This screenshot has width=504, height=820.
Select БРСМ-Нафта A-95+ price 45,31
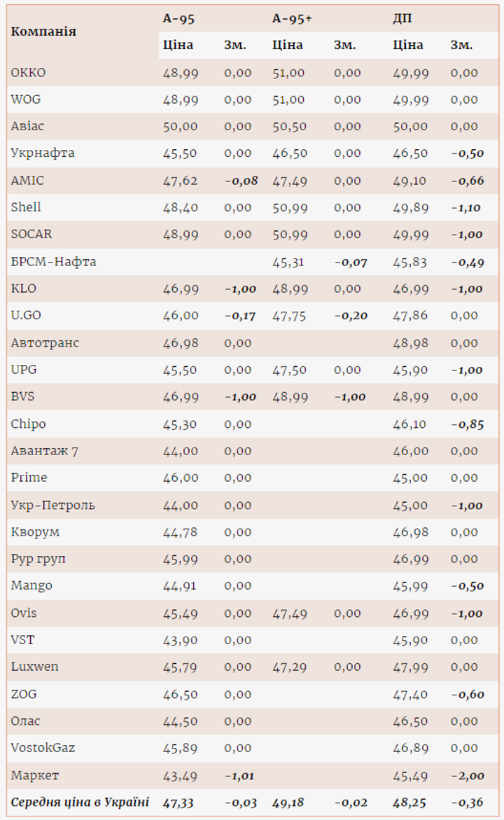pos(288,262)
